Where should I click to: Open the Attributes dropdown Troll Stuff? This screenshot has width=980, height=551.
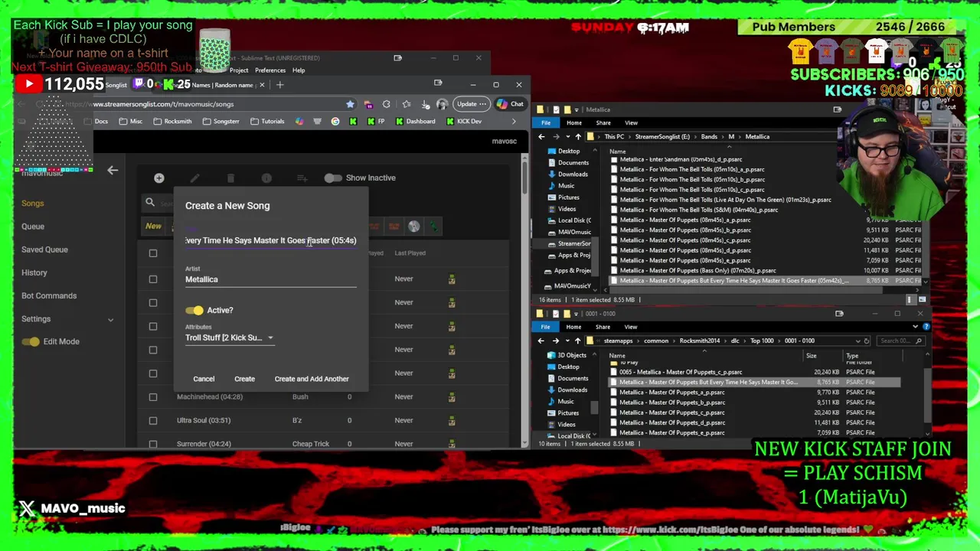click(229, 337)
